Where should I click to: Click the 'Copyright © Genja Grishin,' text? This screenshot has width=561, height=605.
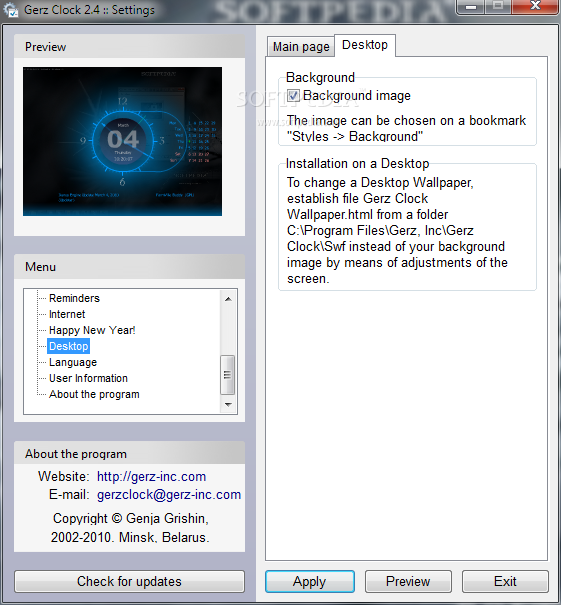coord(131,519)
